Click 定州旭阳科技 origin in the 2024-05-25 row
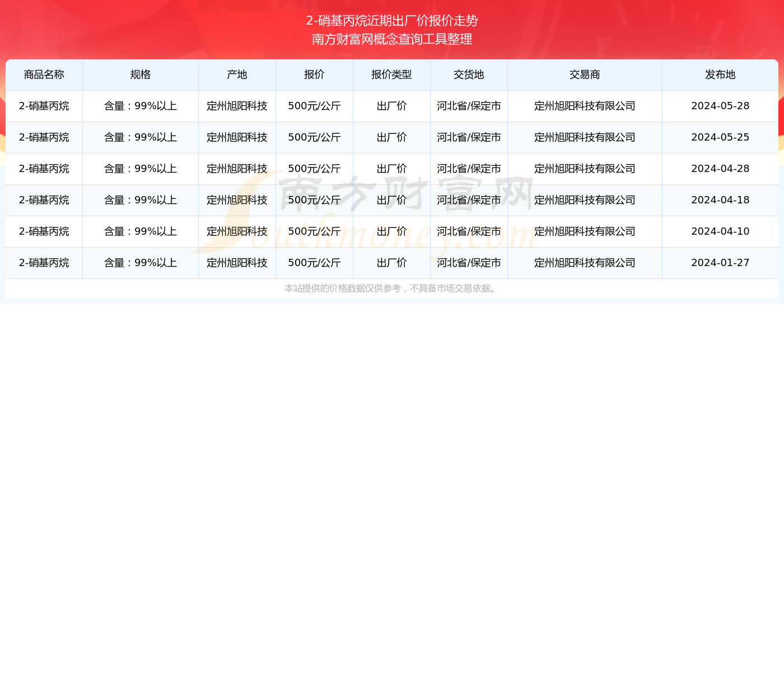 point(237,137)
